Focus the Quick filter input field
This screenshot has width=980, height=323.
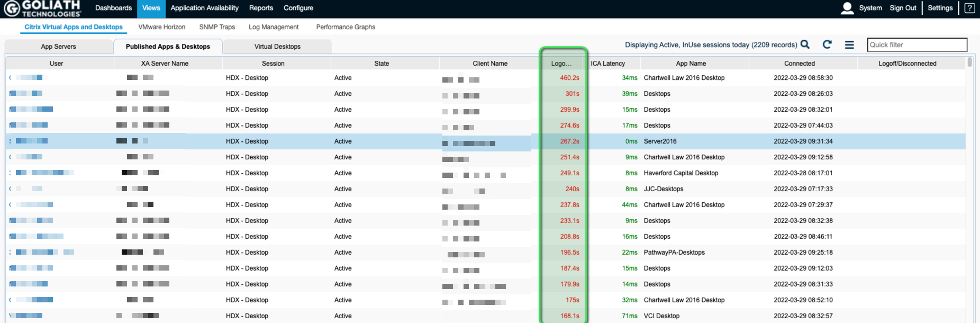(x=917, y=45)
